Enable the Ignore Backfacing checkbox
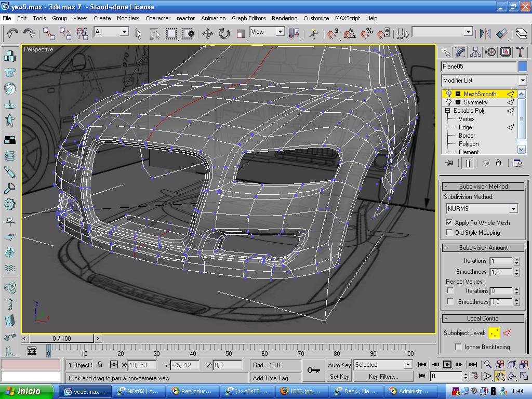This screenshot has width=532, height=399. [458, 347]
